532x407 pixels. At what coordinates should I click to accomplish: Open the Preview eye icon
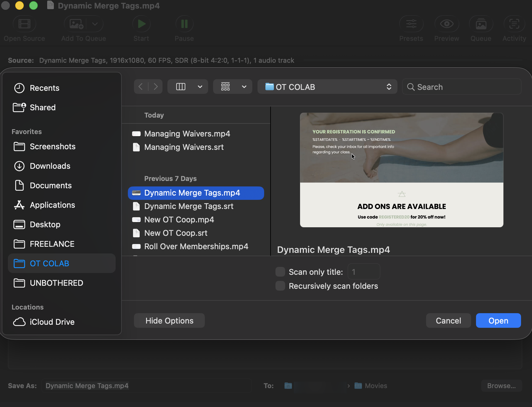pyautogui.click(x=447, y=24)
